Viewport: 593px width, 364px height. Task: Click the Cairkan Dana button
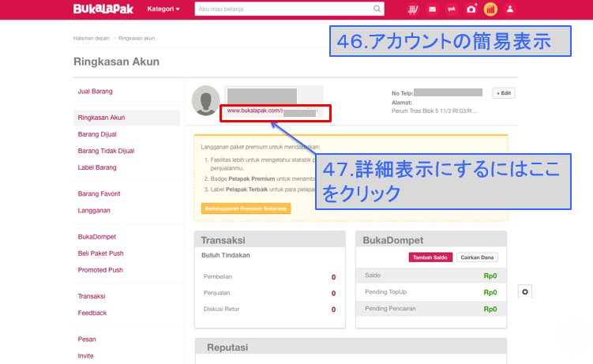tap(477, 257)
